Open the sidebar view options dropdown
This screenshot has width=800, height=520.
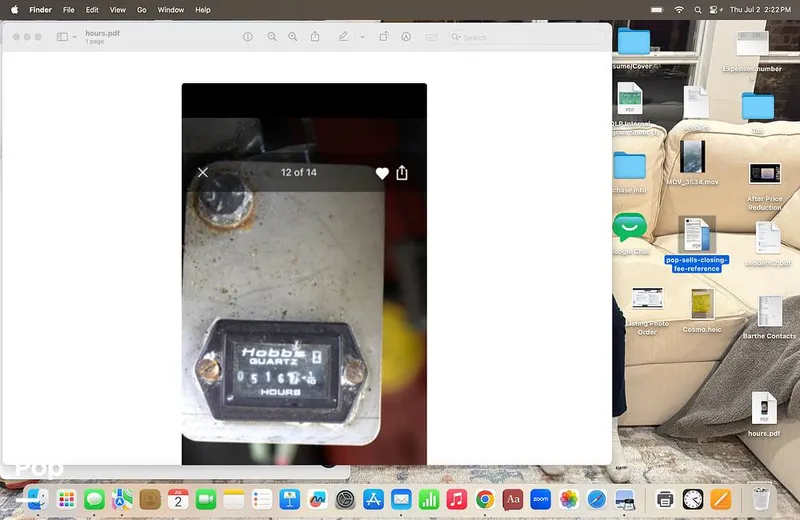(x=74, y=37)
